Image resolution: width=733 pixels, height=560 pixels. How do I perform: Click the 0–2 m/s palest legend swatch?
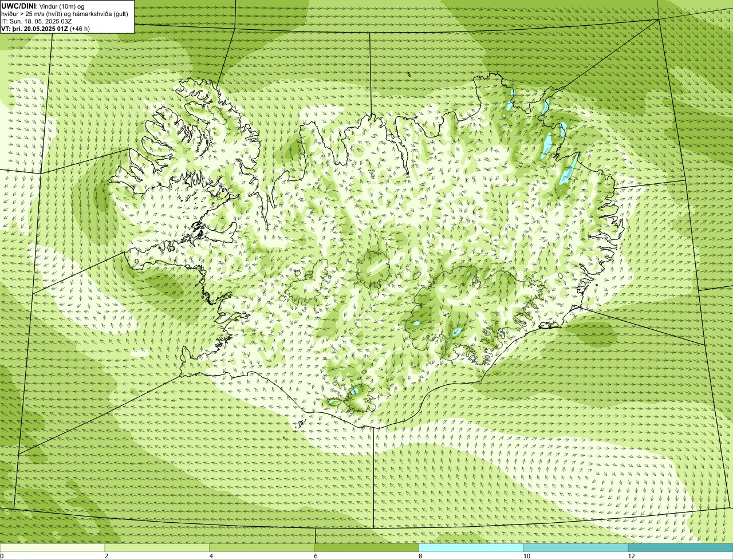pyautogui.click(x=53, y=547)
